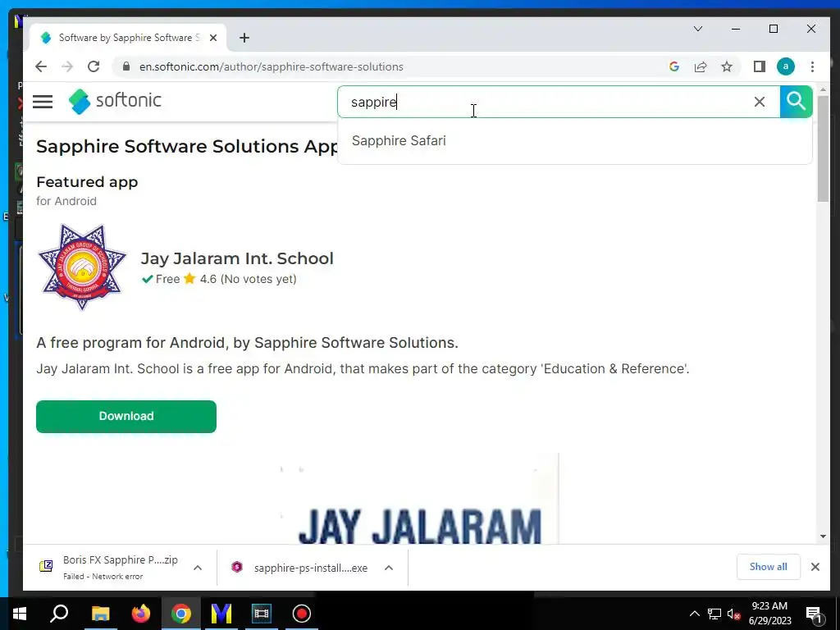
Task: Click the failed Boris FX Sapphire zip item
Action: pos(110,568)
